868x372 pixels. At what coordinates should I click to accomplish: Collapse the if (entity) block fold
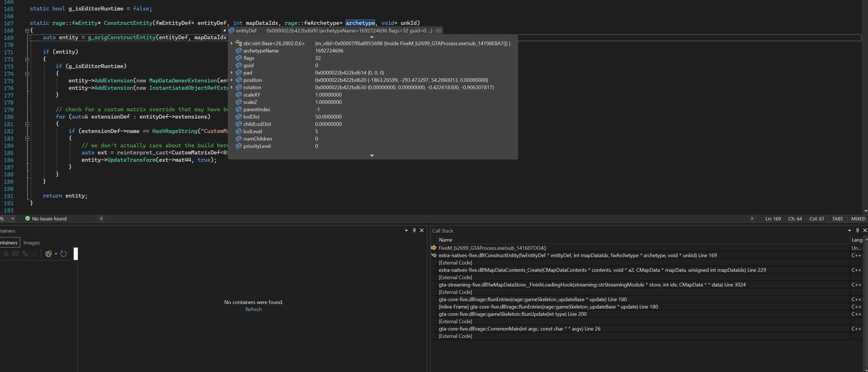[27, 59]
